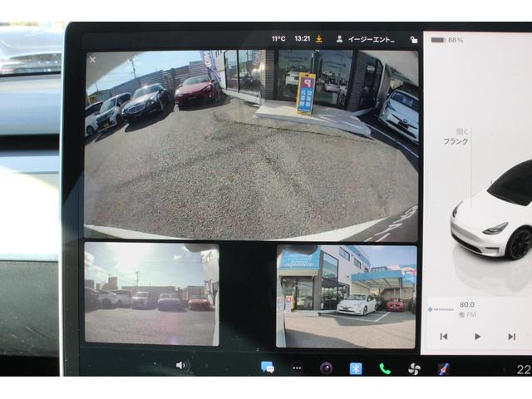Screen dimensions: 532x399
Task: Tap the orange software download icon
Action: click(318, 39)
